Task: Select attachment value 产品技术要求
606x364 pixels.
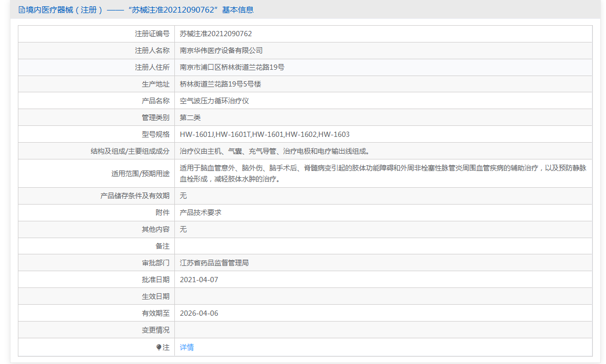Action: [x=201, y=213]
